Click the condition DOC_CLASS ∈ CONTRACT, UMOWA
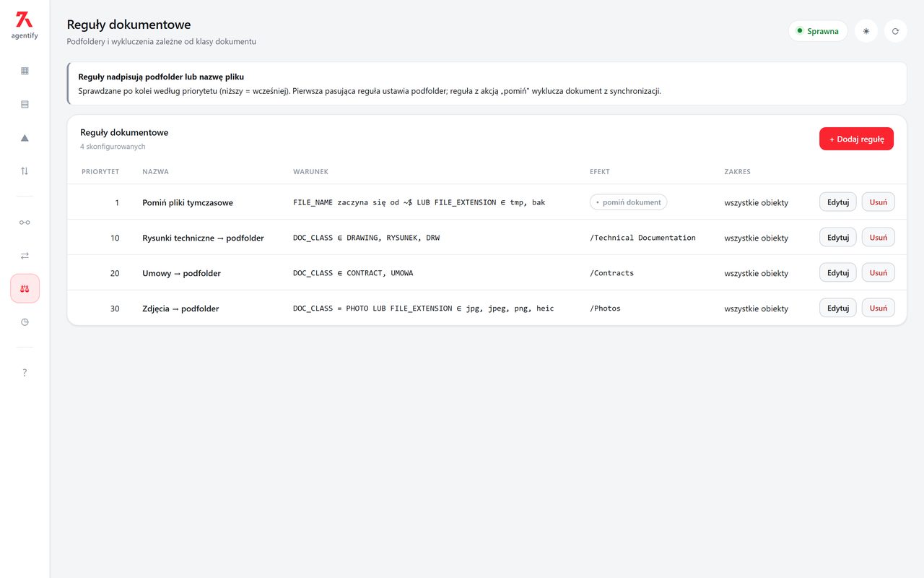This screenshot has width=924, height=578. pyautogui.click(x=353, y=273)
